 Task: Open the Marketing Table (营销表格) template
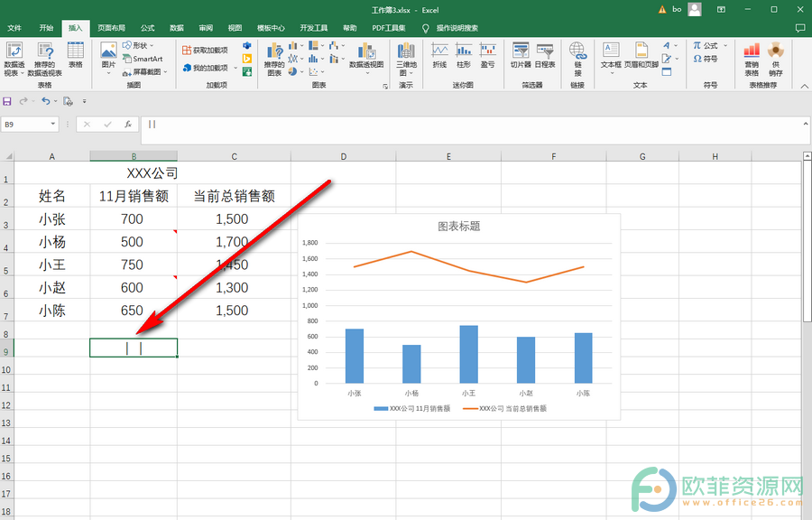752,59
